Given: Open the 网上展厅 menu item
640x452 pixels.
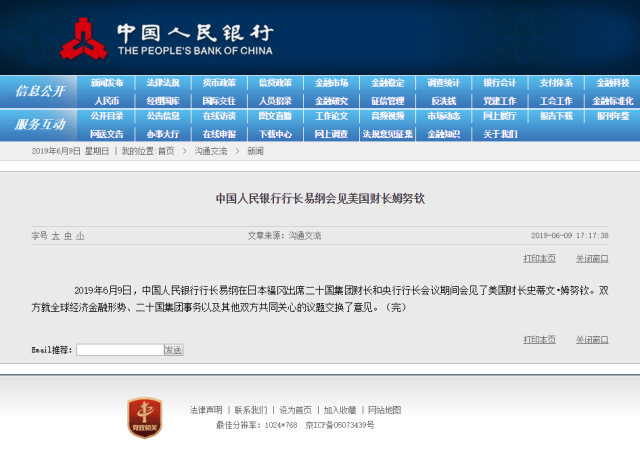Looking at the screenshot, I should pos(500,116).
